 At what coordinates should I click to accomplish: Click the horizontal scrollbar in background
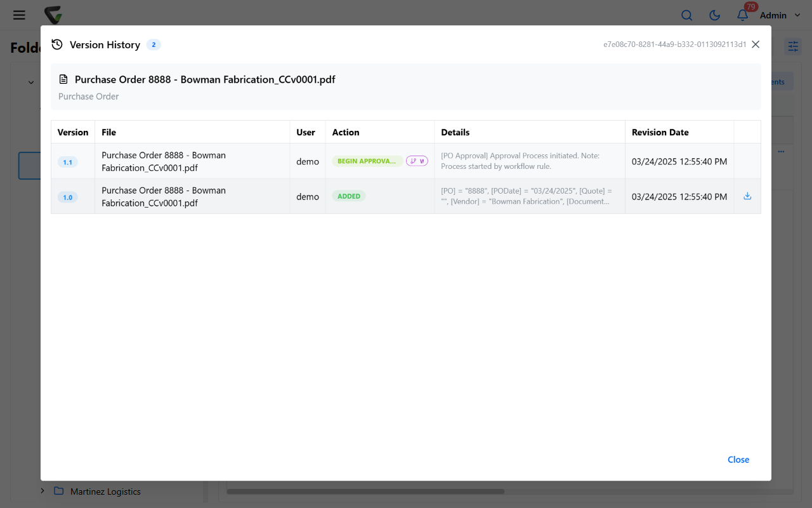tap(365, 491)
